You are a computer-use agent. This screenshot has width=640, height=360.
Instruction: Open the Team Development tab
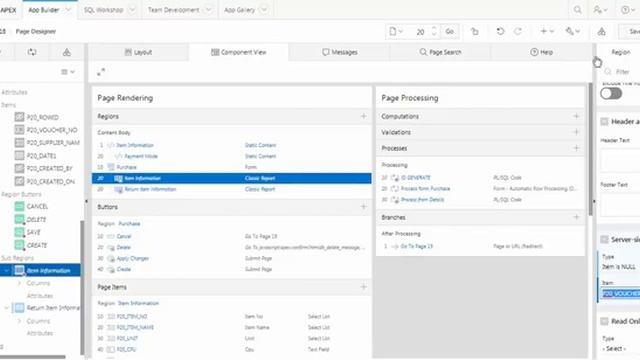pyautogui.click(x=173, y=10)
